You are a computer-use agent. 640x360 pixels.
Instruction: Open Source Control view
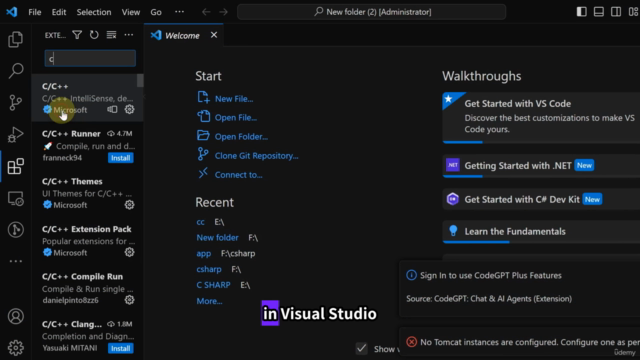pos(16,102)
